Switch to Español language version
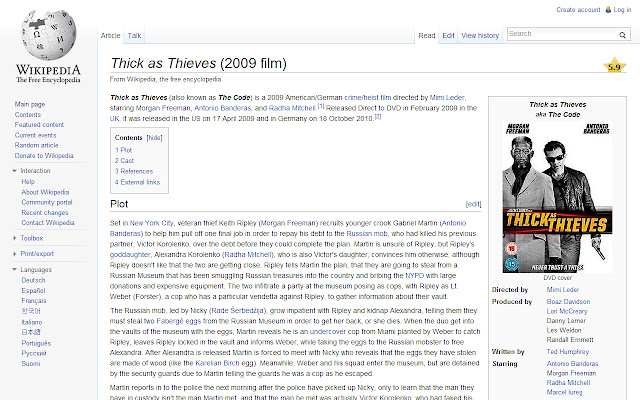 coord(33,290)
